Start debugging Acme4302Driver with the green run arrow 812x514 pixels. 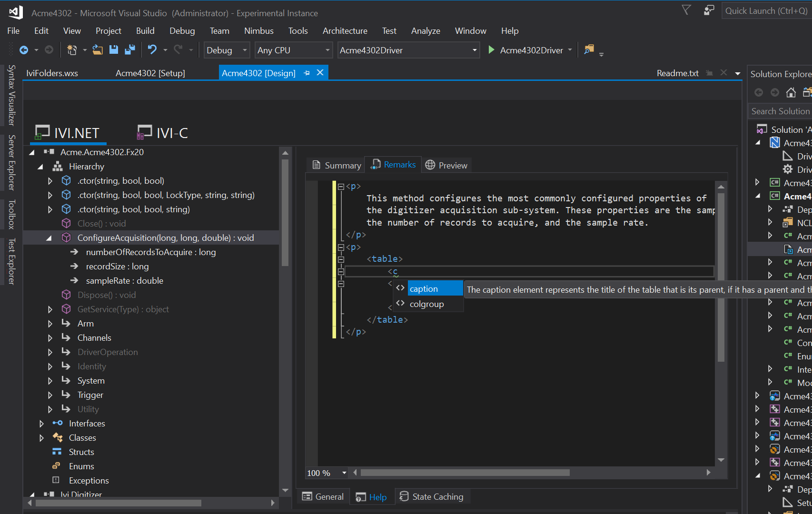point(491,50)
